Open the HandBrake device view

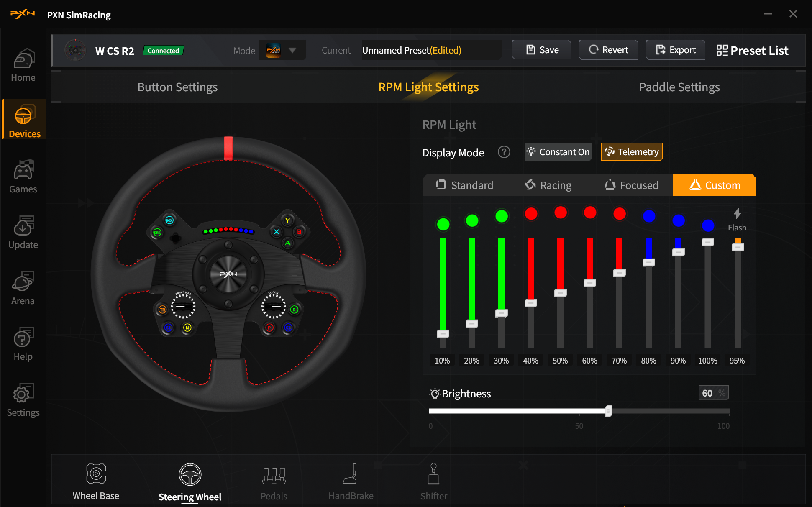coord(351,481)
